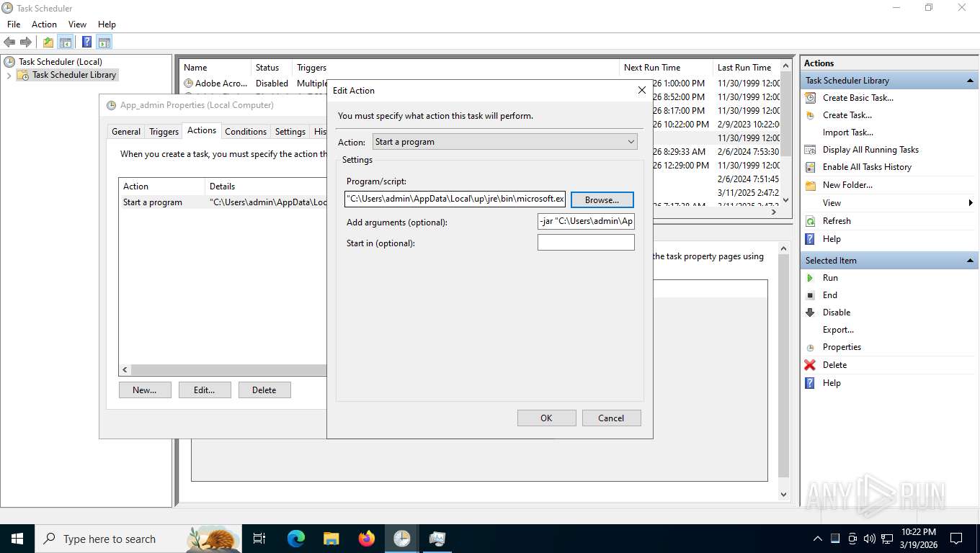Open the Action menu

[44, 24]
